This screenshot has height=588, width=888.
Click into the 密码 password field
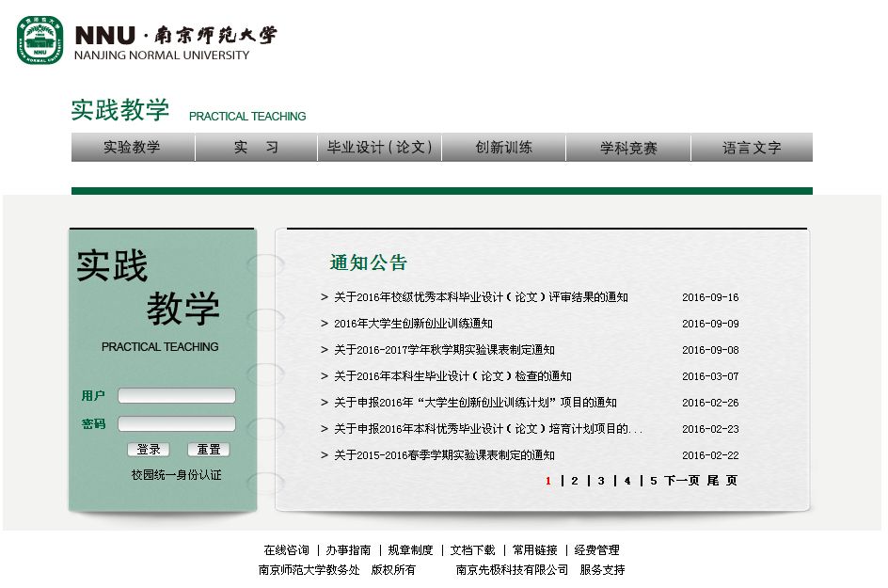(177, 424)
